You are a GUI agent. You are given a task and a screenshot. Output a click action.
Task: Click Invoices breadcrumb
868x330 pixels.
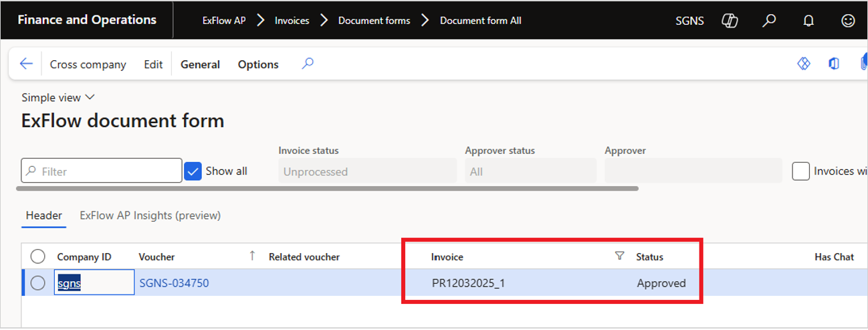[x=292, y=21]
